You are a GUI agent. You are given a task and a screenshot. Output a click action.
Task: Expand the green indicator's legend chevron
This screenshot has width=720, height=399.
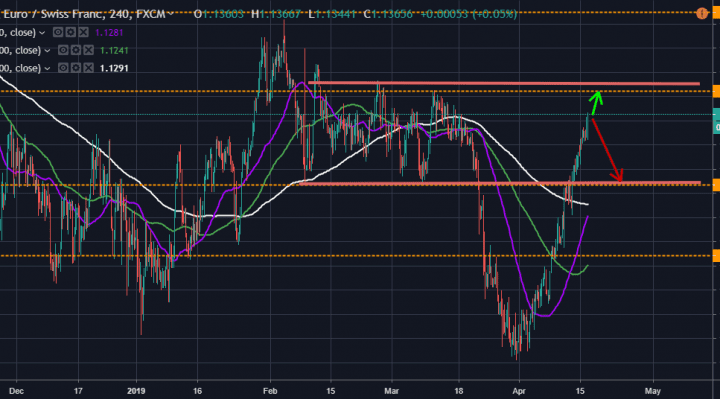point(47,51)
